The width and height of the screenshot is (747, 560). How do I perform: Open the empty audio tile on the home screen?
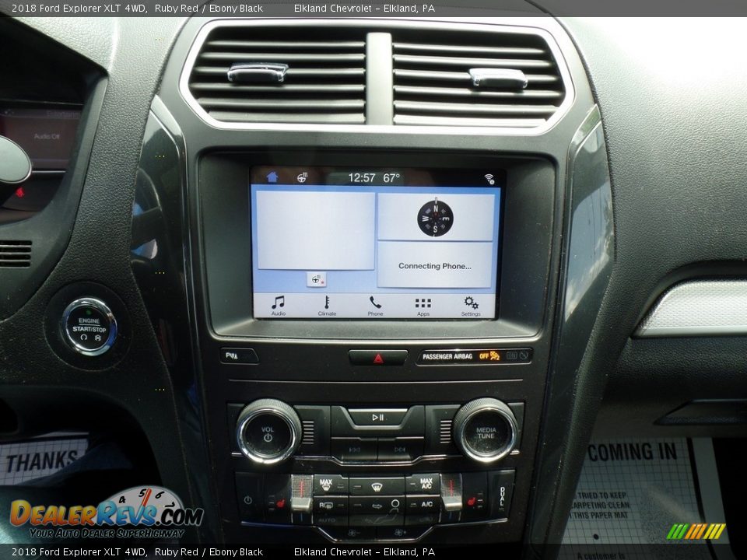[x=315, y=231]
